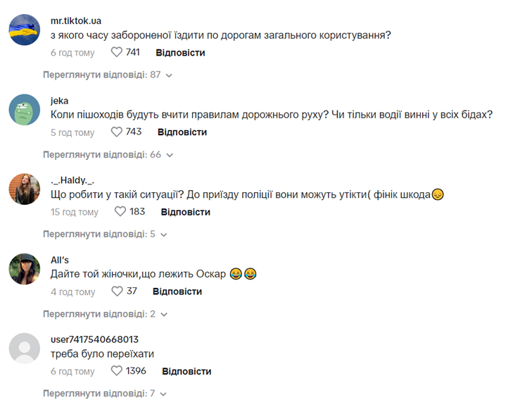The width and height of the screenshot is (532, 407).
Task: Reply to ._.Haldy._. comment
Action: pyautogui.click(x=185, y=211)
